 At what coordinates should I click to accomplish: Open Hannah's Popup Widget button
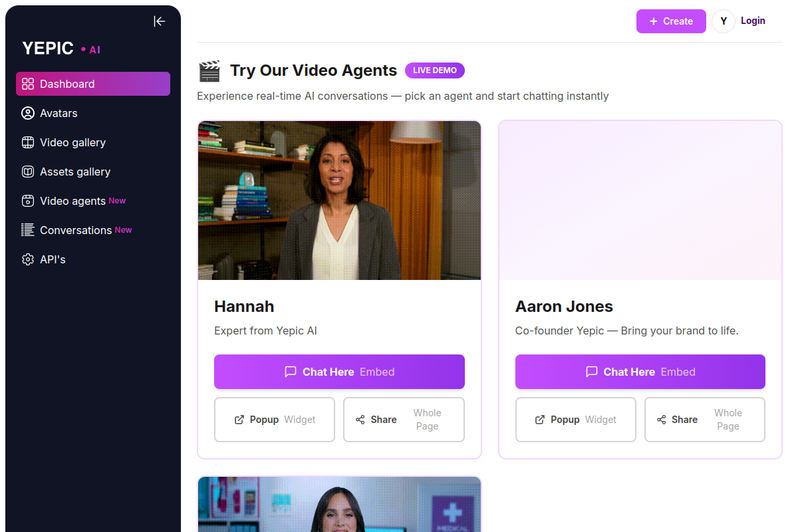coord(275,420)
